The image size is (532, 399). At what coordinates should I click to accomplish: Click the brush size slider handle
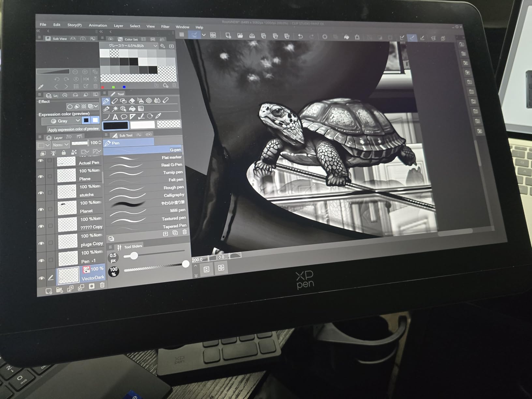click(134, 256)
